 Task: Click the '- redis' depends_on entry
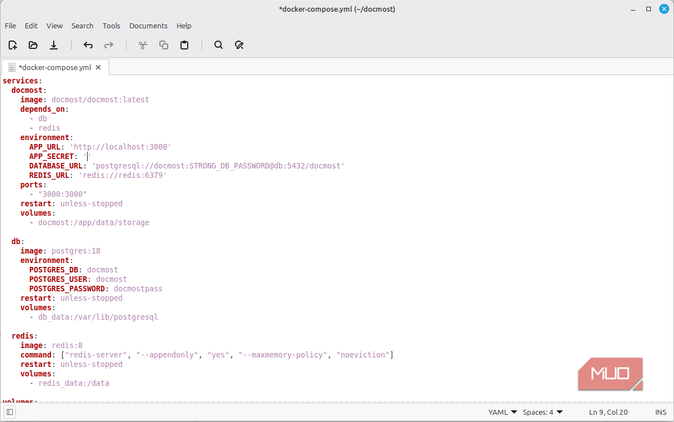pyautogui.click(x=45, y=128)
